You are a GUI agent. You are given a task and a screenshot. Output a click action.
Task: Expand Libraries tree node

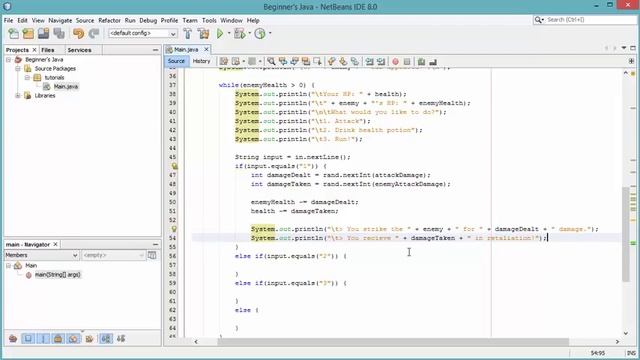click(18, 96)
